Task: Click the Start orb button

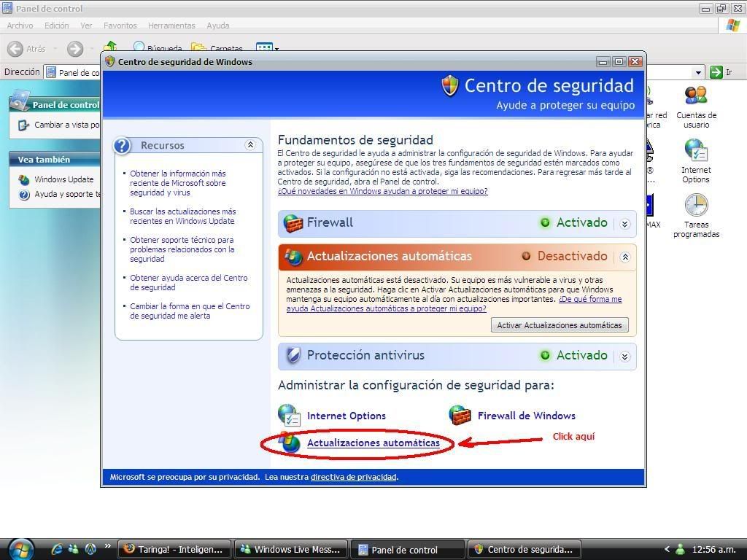Action: tap(20, 550)
